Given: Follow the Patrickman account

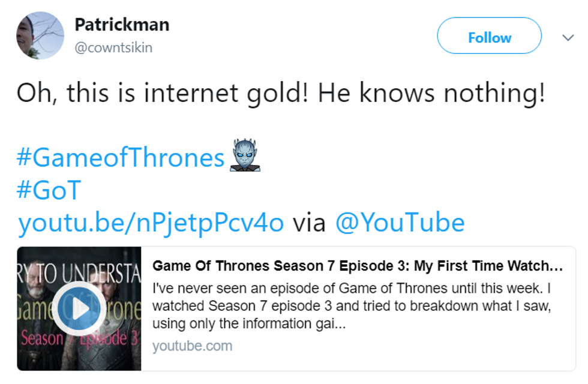Looking at the screenshot, I should pos(489,37).
